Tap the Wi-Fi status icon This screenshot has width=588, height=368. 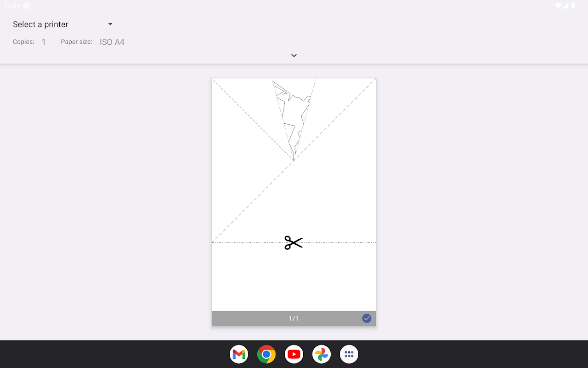pos(558,6)
